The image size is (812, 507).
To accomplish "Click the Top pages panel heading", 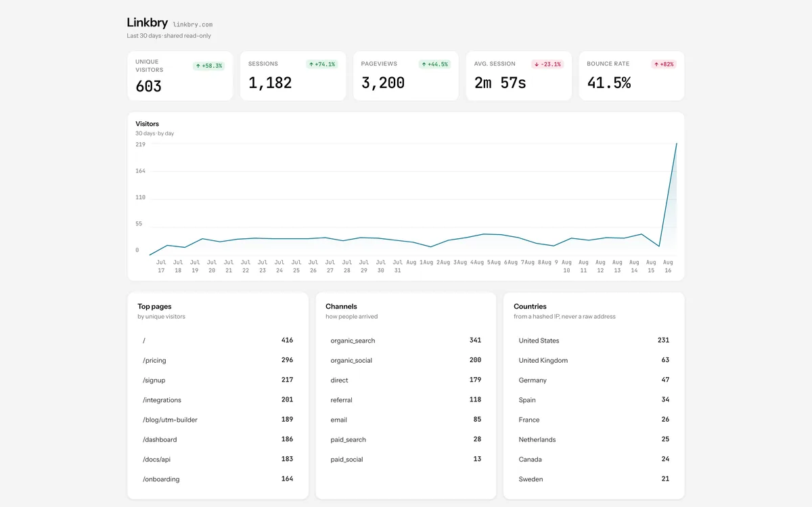I will 154,307.
